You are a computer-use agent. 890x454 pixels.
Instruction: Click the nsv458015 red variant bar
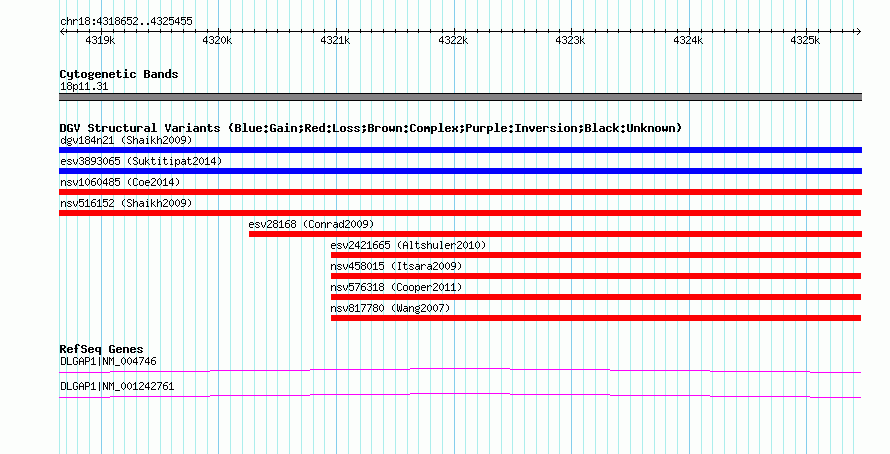596,276
